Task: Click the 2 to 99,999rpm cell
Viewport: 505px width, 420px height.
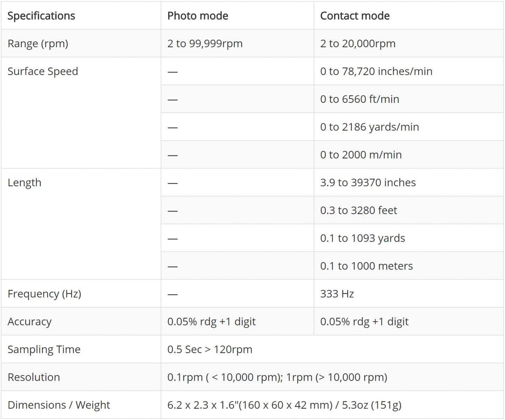Action: (205, 44)
